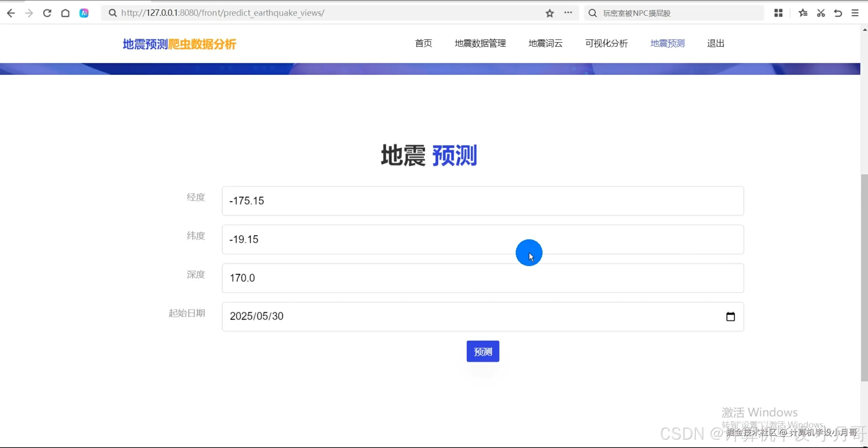This screenshot has width=868, height=448.
Task: Open the browser more options menu
Action: tap(569, 13)
